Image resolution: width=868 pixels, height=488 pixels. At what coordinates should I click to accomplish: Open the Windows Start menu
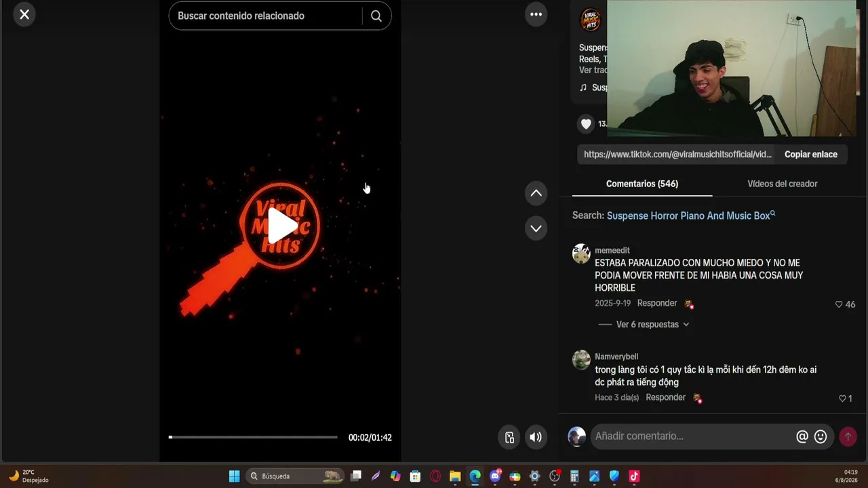tap(234, 476)
